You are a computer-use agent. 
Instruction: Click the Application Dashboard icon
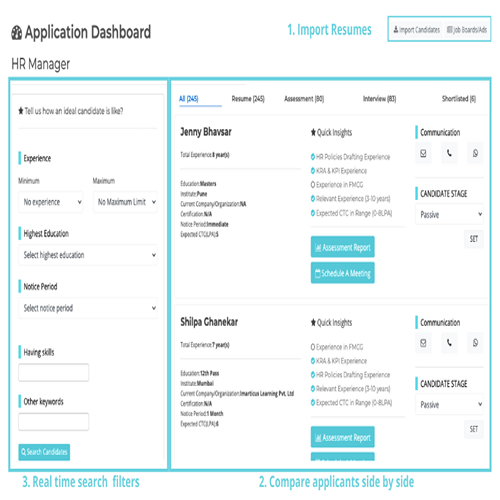17,33
